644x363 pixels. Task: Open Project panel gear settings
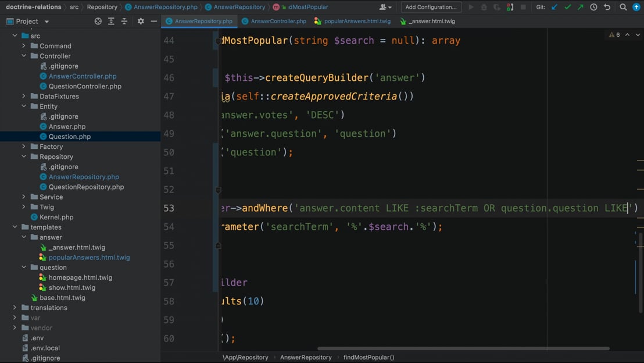pyautogui.click(x=141, y=21)
